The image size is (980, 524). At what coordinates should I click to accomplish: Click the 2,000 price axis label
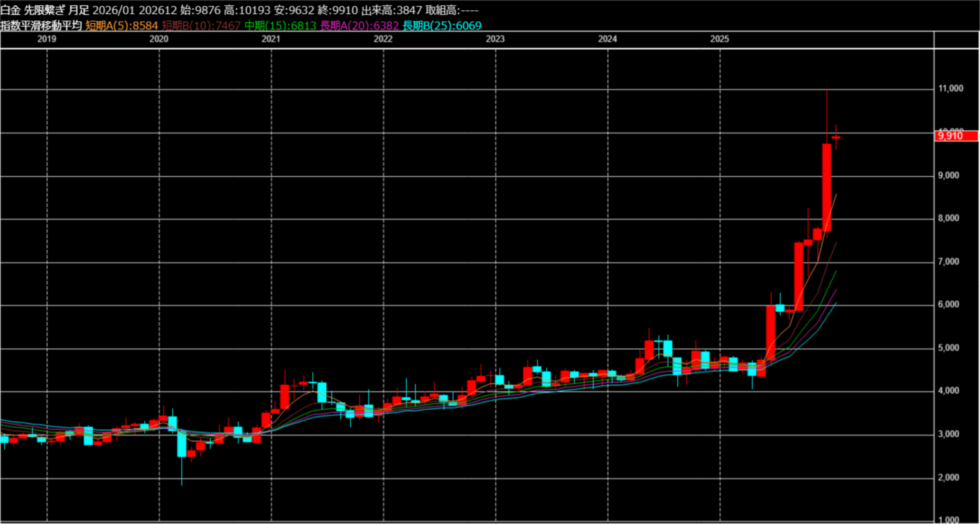(949, 478)
